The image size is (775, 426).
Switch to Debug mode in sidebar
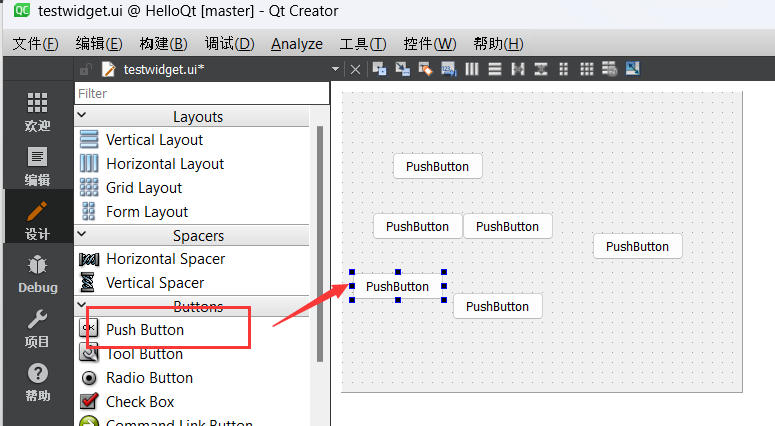coord(38,274)
